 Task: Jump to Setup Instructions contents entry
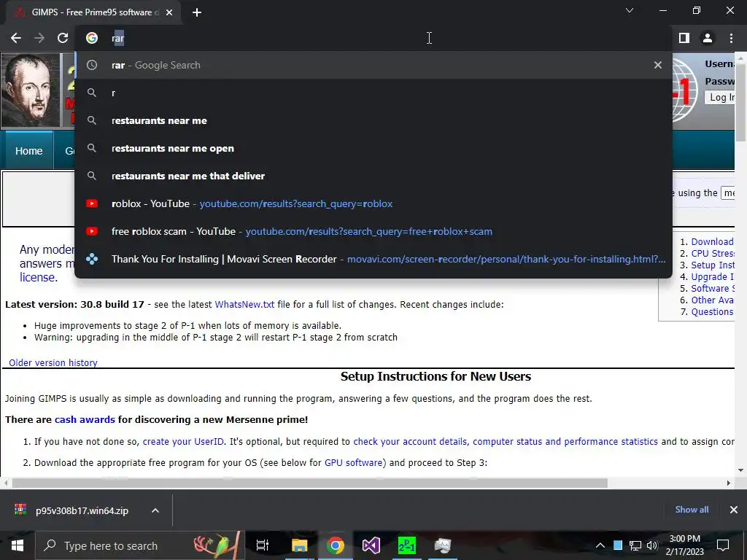(x=712, y=265)
